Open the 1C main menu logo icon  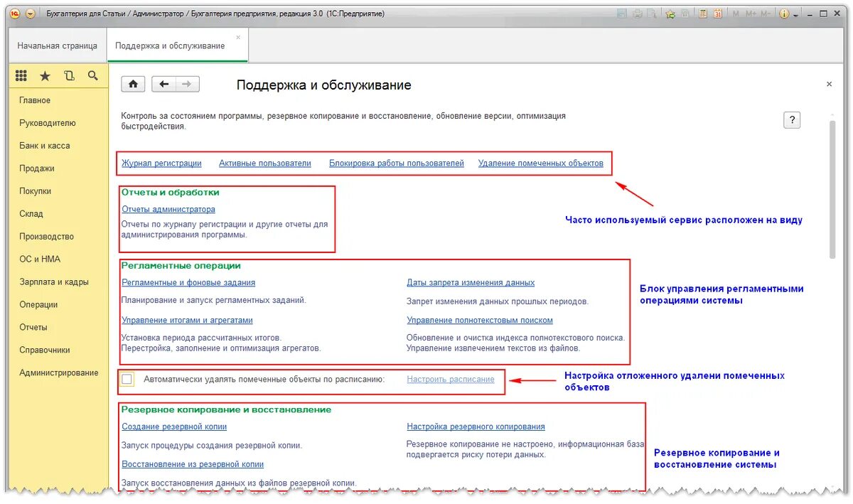[x=16, y=14]
